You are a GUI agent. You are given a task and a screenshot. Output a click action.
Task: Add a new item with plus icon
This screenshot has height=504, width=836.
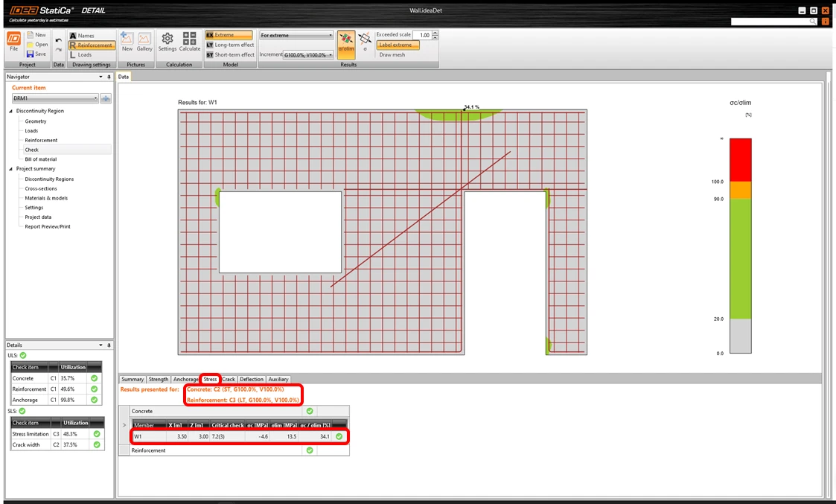tap(106, 98)
